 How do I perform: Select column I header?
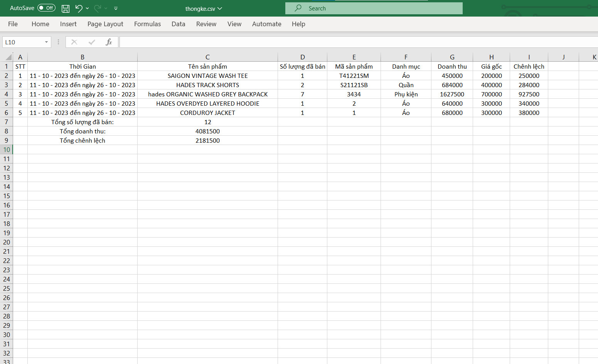529,57
